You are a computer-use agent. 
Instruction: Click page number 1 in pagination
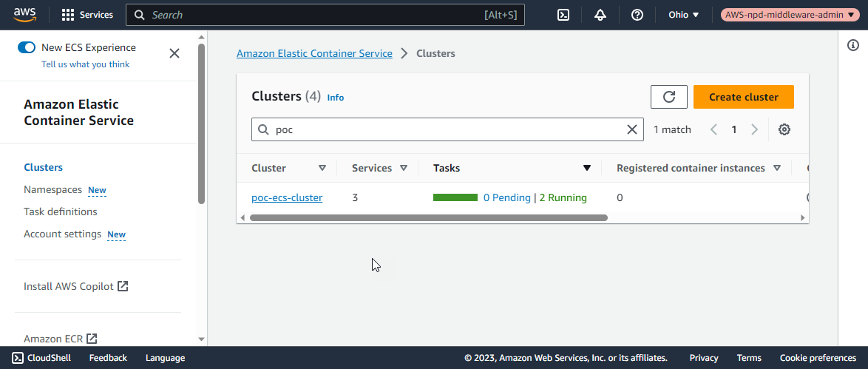click(734, 129)
